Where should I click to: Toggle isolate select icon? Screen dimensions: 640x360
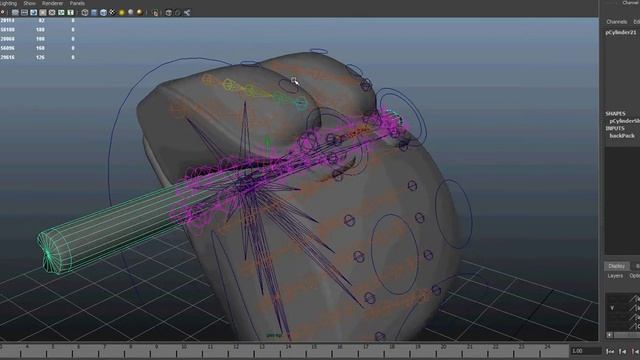pyautogui.click(x=156, y=13)
